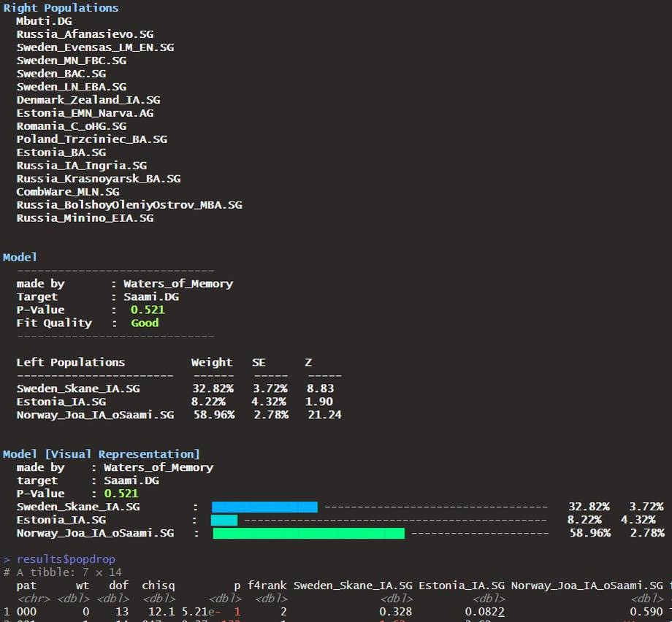Click Norway_Joa_IA_oSaami.SG in Left Populations table
The image size is (672, 622).
coord(95,415)
